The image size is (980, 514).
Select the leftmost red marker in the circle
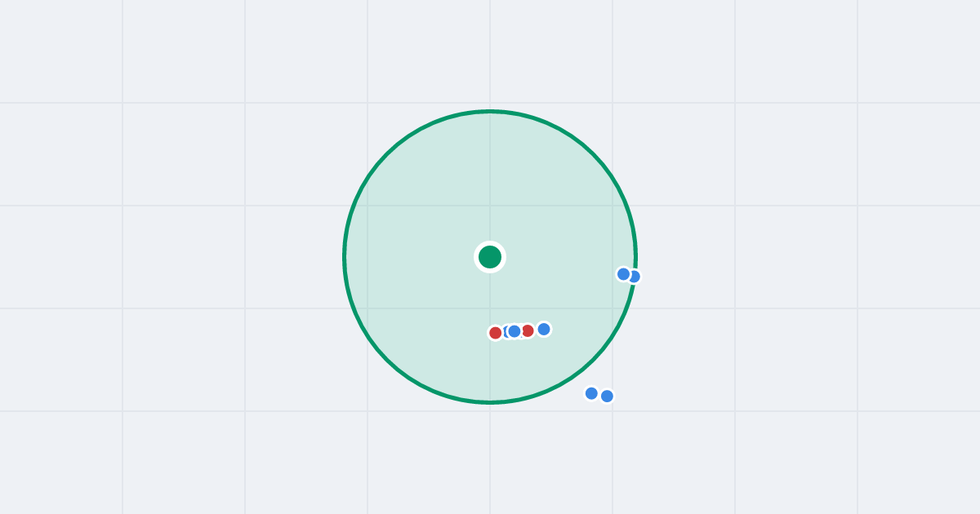tap(496, 333)
